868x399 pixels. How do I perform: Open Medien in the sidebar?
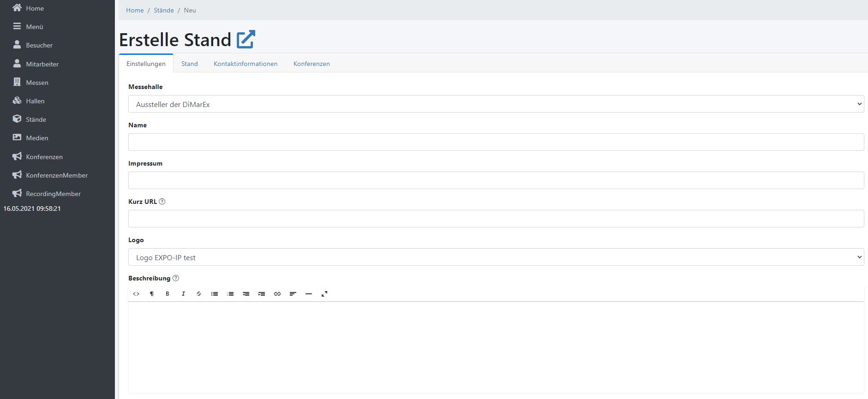37,138
